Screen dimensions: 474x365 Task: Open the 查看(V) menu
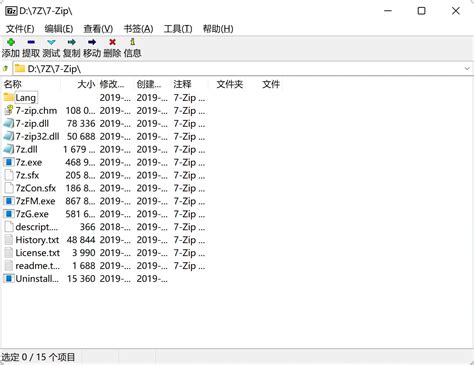click(x=98, y=29)
